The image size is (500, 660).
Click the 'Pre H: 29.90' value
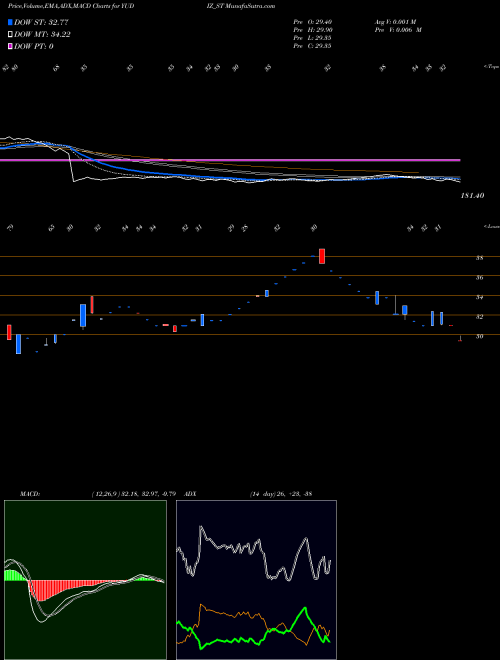tap(312, 30)
